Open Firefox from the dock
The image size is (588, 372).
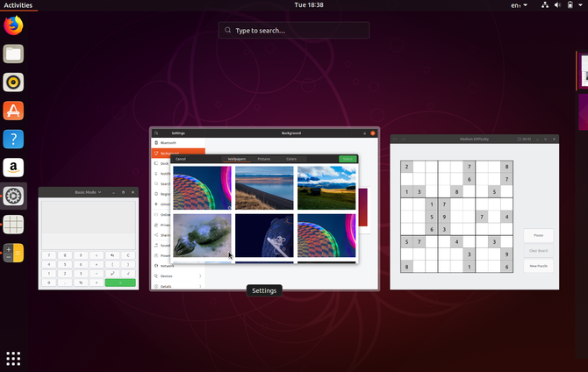13,25
